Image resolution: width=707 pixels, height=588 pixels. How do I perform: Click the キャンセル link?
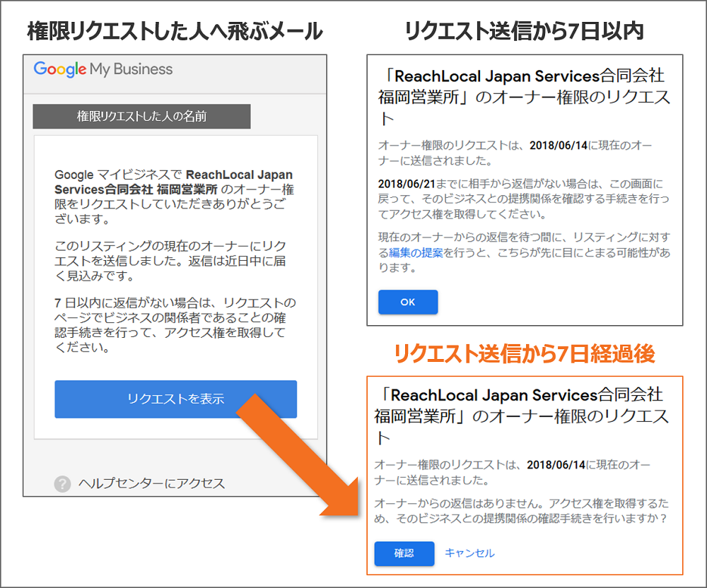click(x=469, y=553)
